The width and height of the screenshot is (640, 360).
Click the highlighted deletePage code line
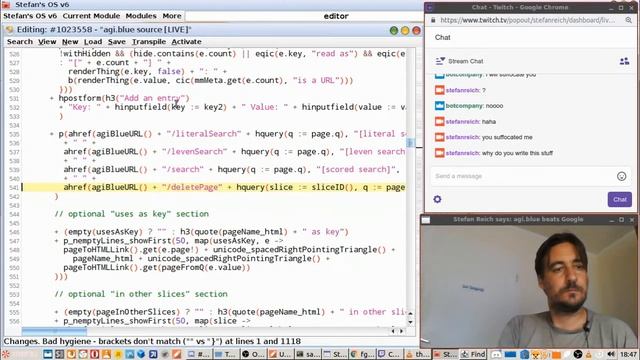pos(213,187)
